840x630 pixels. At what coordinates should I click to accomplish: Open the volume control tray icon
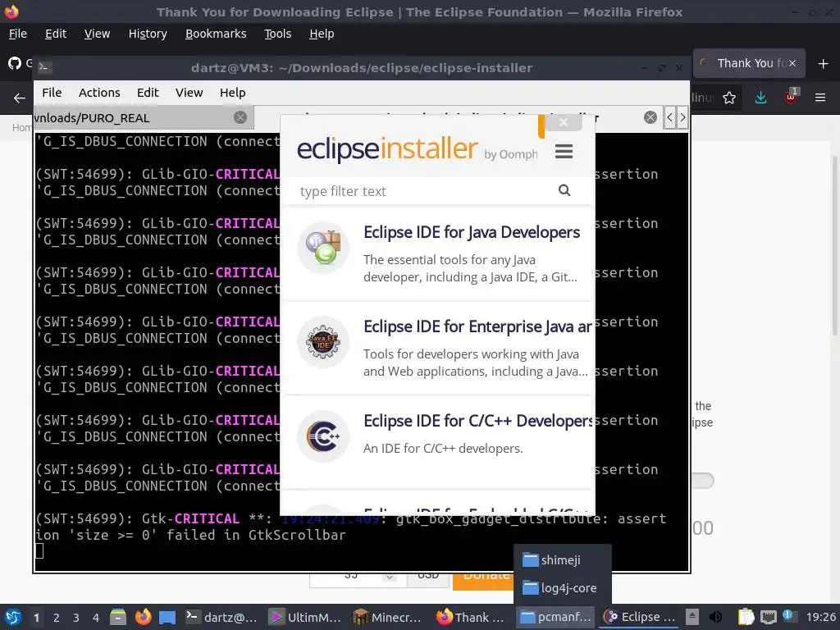(715, 617)
